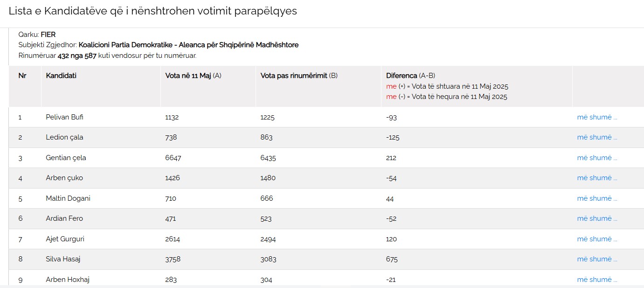644x288 pixels.
Task: Select candidate name Gentian çela
Action: click(x=66, y=158)
